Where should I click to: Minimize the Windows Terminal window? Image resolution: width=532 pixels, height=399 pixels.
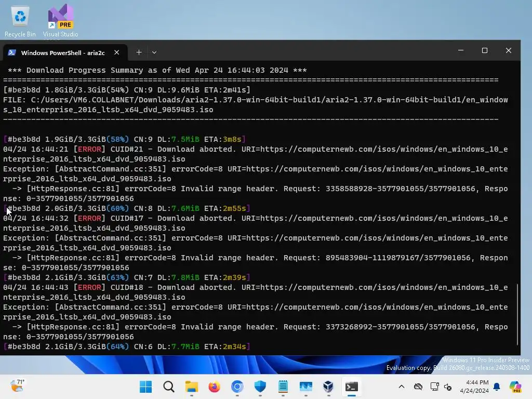tap(461, 50)
